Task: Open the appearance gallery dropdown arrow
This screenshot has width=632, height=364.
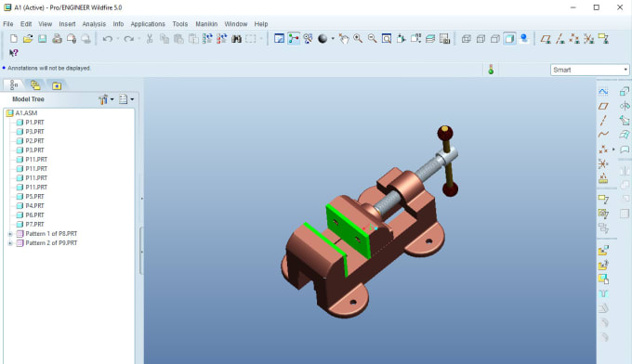Action: [x=333, y=39]
